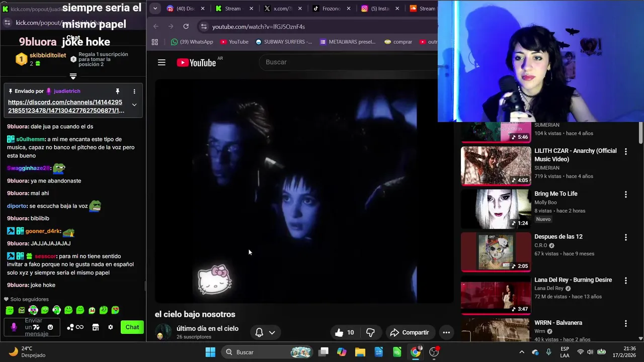Open options menu for WRRN - Balvanera

pyautogui.click(x=626, y=323)
